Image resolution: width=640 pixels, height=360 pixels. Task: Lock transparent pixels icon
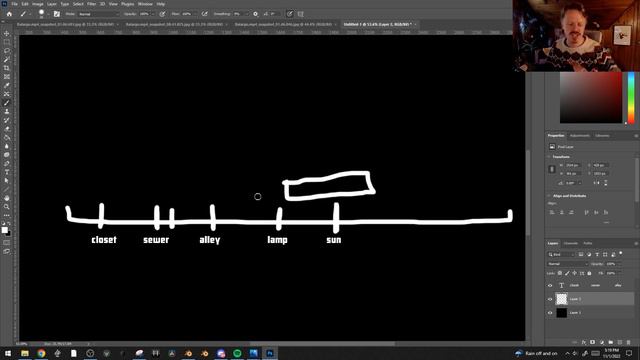point(560,273)
